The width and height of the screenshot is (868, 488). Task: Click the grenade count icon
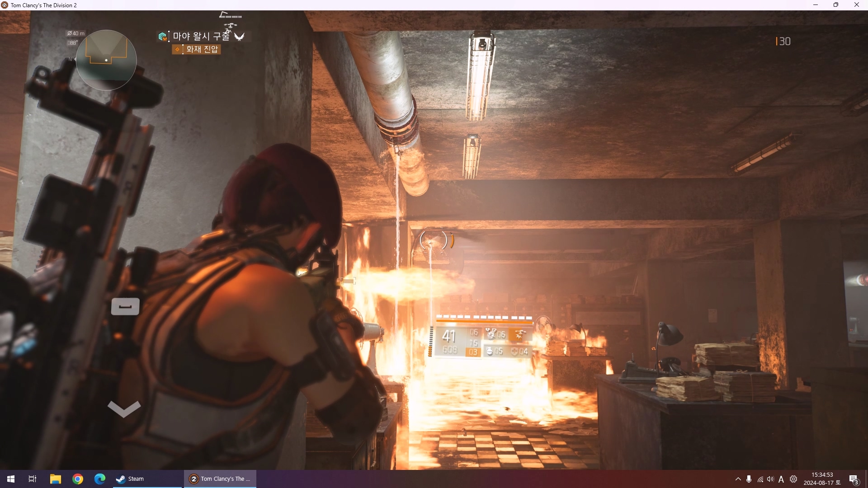(x=489, y=351)
